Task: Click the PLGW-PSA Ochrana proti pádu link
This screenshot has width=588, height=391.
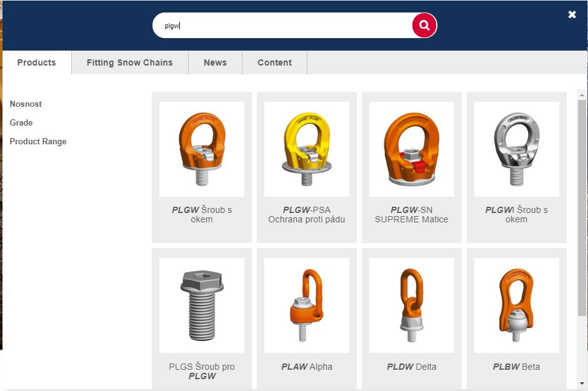Action: pyautogui.click(x=307, y=215)
